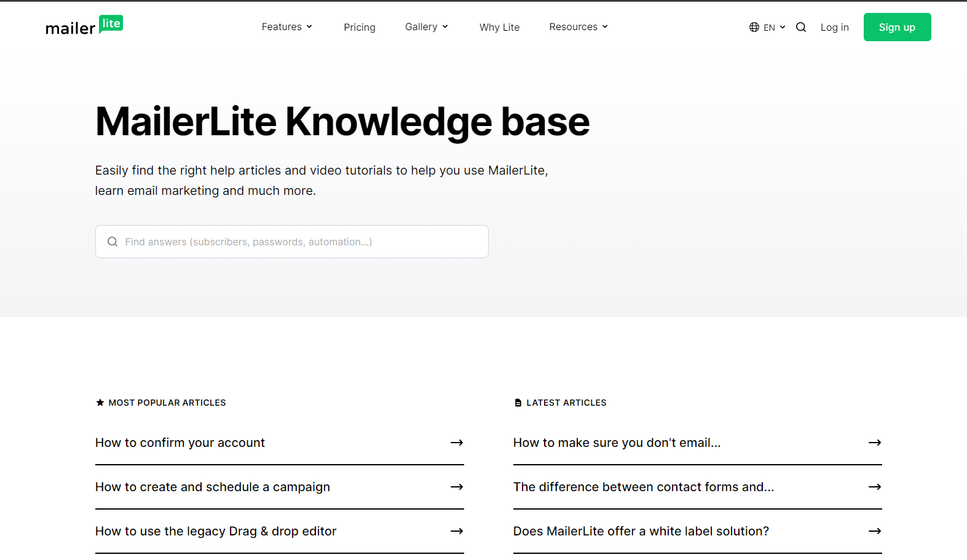The width and height of the screenshot is (967, 560).
Task: Click arrow beside How to make sure you don't email
Action: coord(875,443)
